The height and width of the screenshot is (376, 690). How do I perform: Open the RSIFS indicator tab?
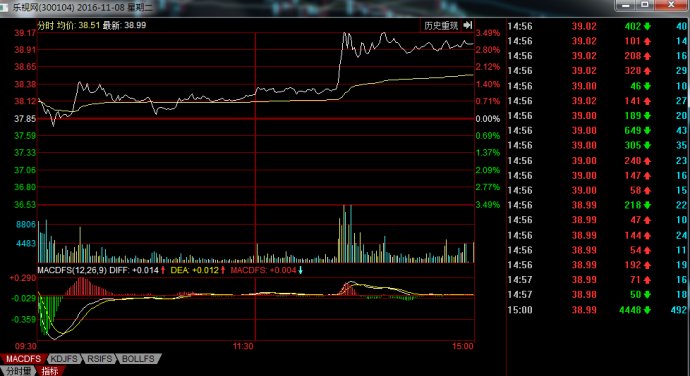click(x=99, y=359)
